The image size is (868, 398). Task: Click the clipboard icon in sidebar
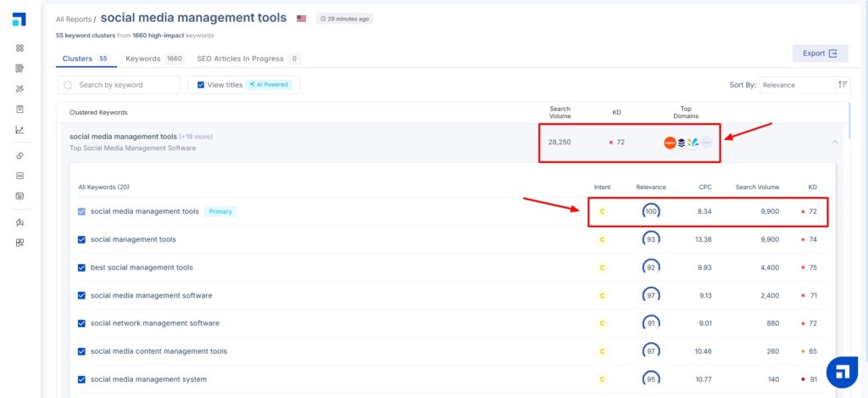pyautogui.click(x=19, y=109)
